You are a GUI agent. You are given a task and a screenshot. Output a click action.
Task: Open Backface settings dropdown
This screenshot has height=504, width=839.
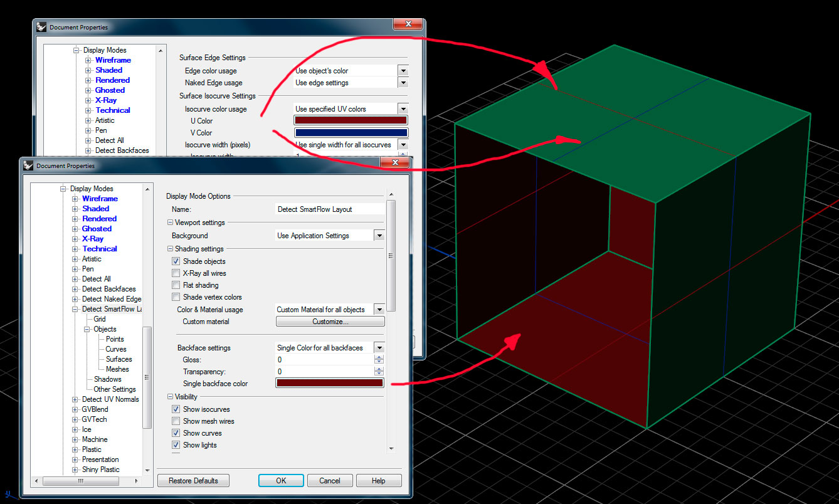click(379, 348)
